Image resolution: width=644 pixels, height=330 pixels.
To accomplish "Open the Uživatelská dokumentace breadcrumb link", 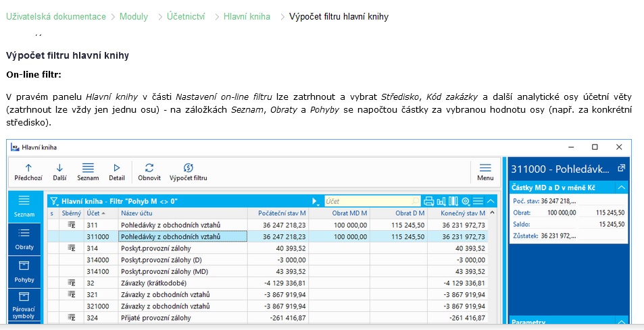I will point(56,17).
